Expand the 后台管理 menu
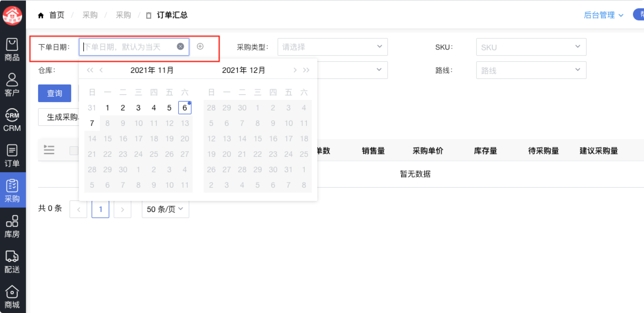644x313 pixels. point(603,15)
